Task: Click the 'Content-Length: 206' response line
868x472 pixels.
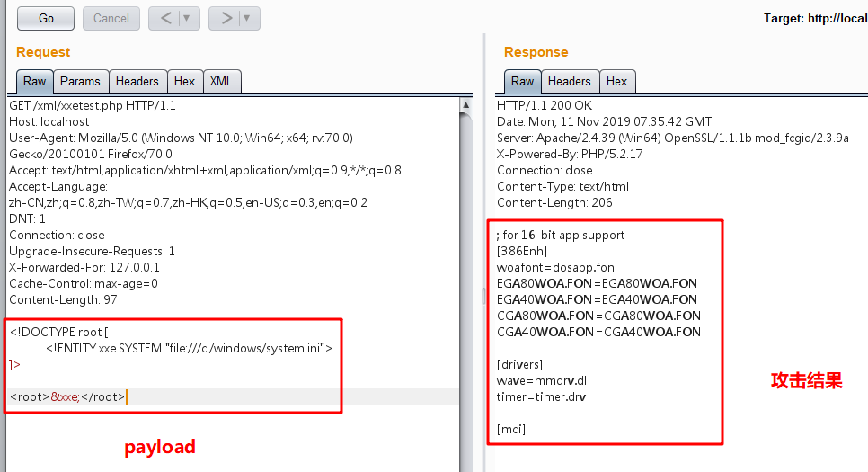Action: point(554,202)
